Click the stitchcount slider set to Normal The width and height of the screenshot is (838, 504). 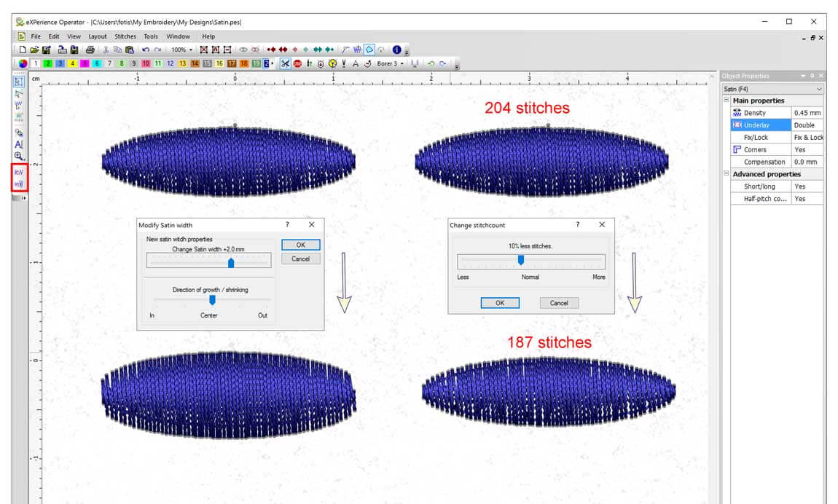coord(520,261)
